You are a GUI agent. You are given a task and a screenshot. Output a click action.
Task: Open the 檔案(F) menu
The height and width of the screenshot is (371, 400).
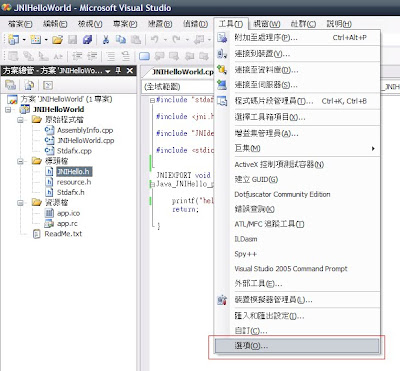click(x=20, y=24)
